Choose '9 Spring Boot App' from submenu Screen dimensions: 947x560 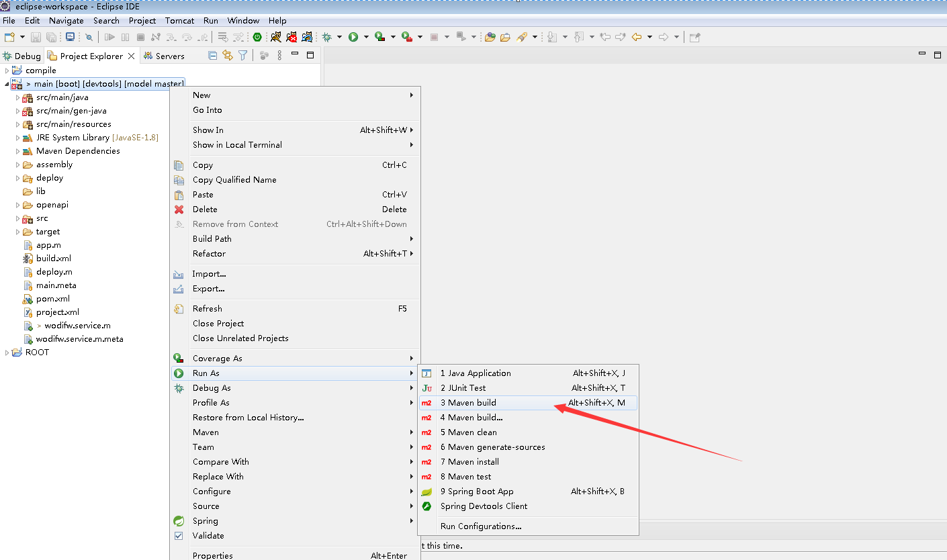click(x=527, y=492)
